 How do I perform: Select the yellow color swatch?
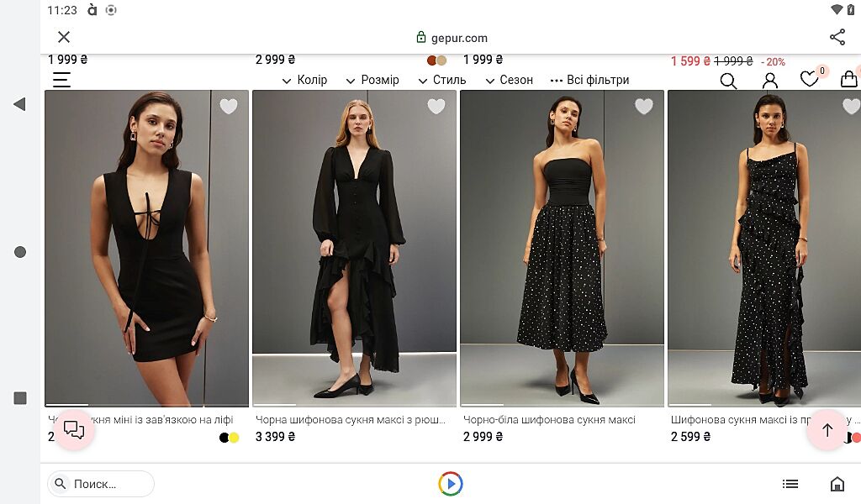click(x=234, y=438)
